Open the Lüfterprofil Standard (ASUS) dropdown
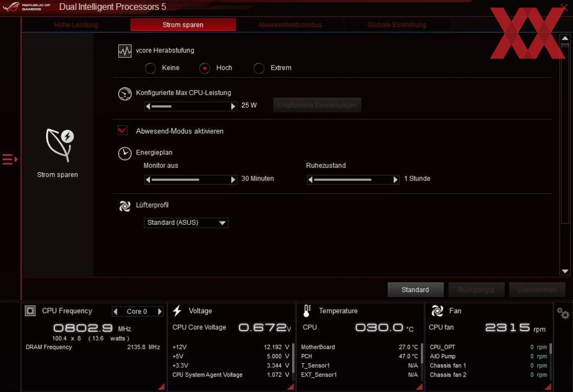573x392 pixels. (x=186, y=223)
